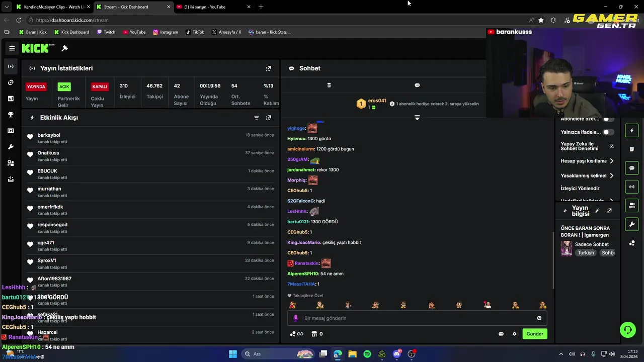Click the document notes icon in right sidebar
This screenshot has height=362, width=644.
tap(632, 149)
